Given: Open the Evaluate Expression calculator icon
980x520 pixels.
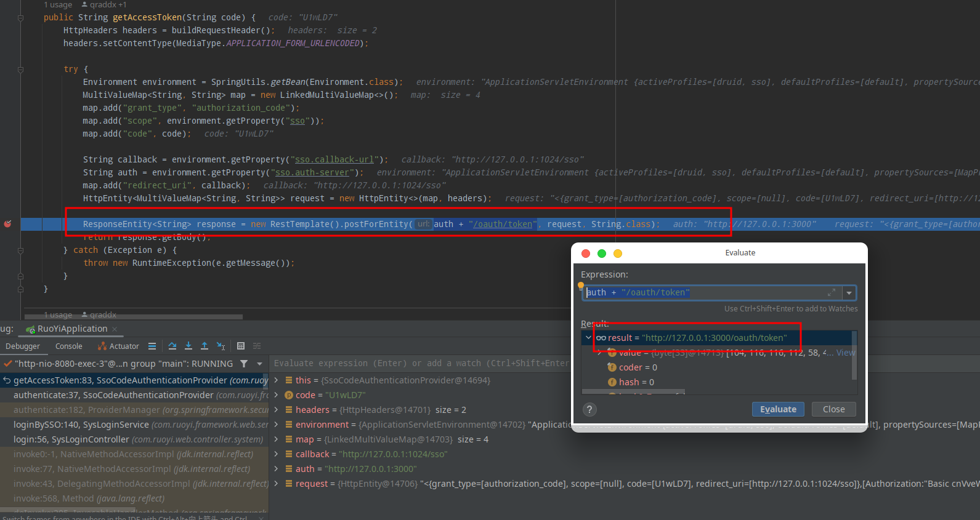Looking at the screenshot, I should tap(241, 346).
